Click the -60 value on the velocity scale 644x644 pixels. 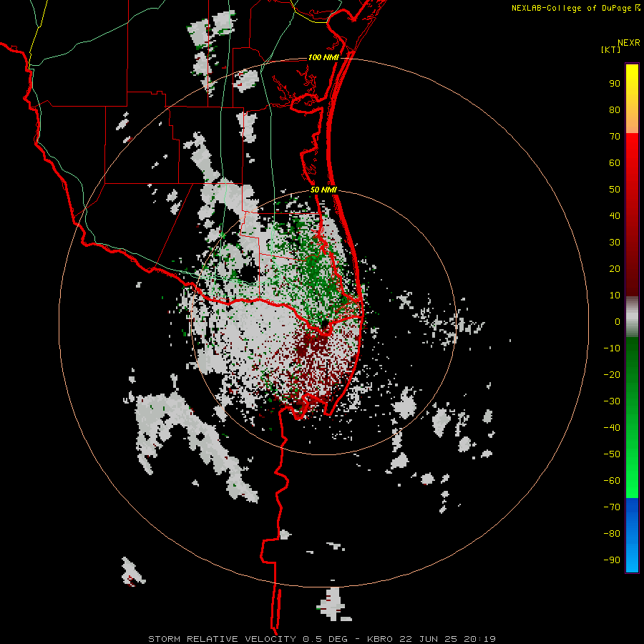click(x=612, y=481)
